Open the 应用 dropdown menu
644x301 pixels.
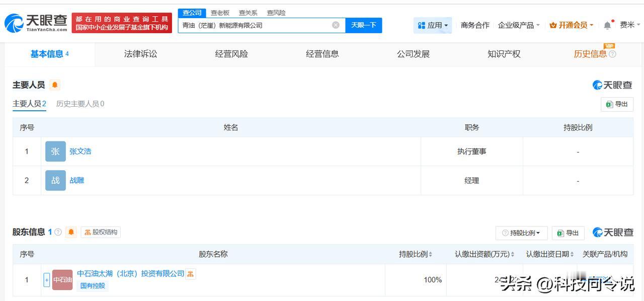coord(433,25)
